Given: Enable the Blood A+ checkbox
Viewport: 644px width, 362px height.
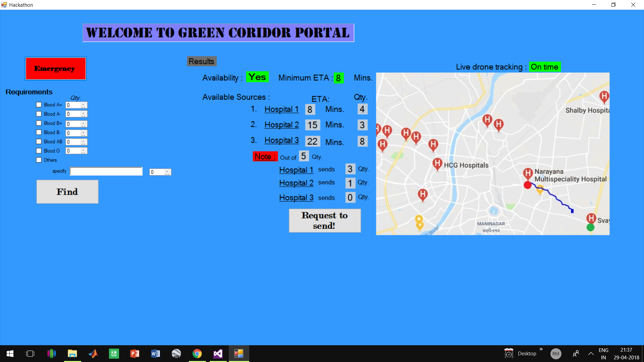Looking at the screenshot, I should pos(39,105).
